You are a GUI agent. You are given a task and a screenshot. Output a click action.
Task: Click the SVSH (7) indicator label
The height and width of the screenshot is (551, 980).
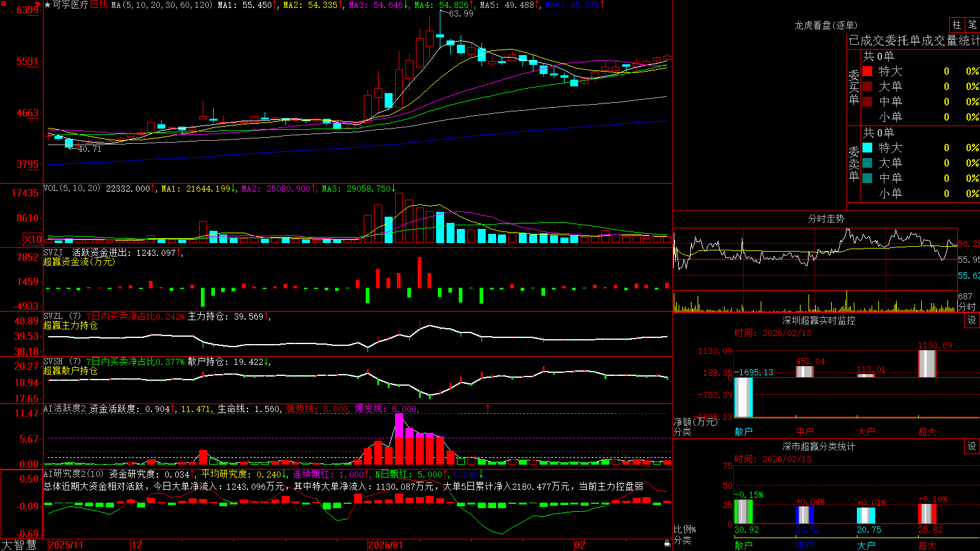62,362
